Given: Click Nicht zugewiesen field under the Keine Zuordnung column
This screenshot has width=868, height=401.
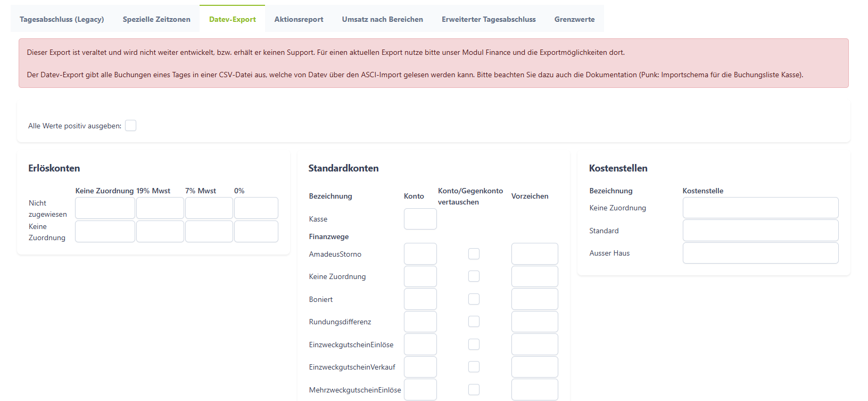Looking at the screenshot, I should pos(105,208).
